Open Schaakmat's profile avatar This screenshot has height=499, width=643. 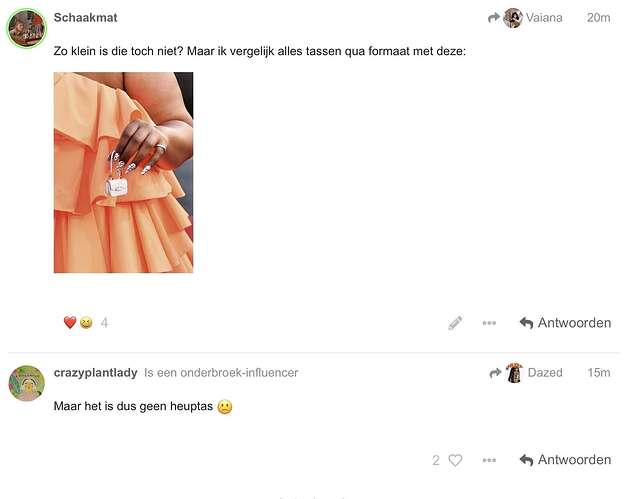point(27,28)
